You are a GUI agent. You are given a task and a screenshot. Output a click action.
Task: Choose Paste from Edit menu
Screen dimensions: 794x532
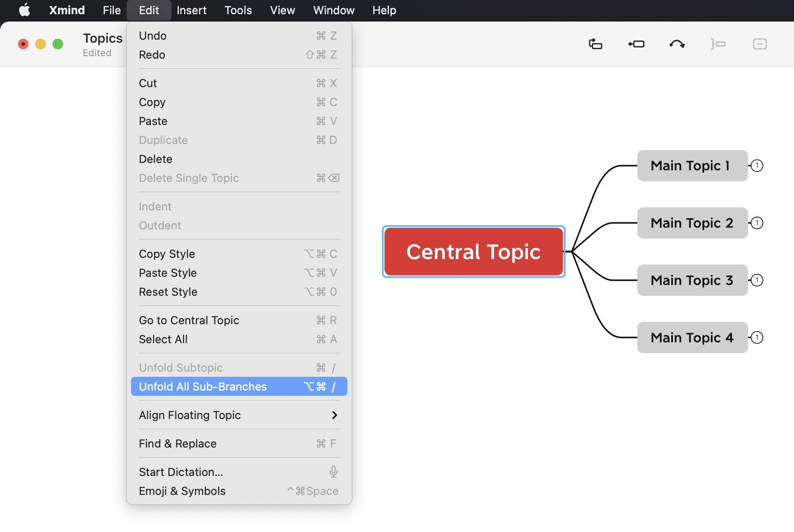click(x=239, y=121)
